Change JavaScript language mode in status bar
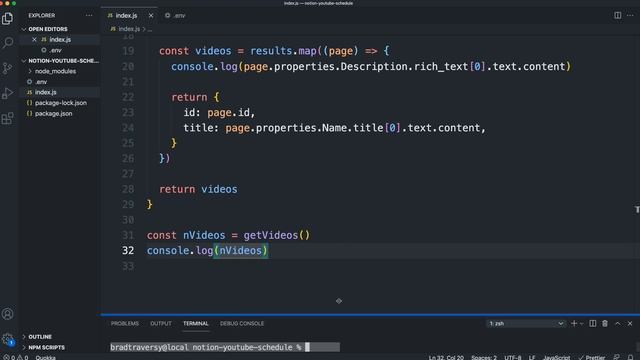The height and width of the screenshot is (360, 640). click(556, 357)
